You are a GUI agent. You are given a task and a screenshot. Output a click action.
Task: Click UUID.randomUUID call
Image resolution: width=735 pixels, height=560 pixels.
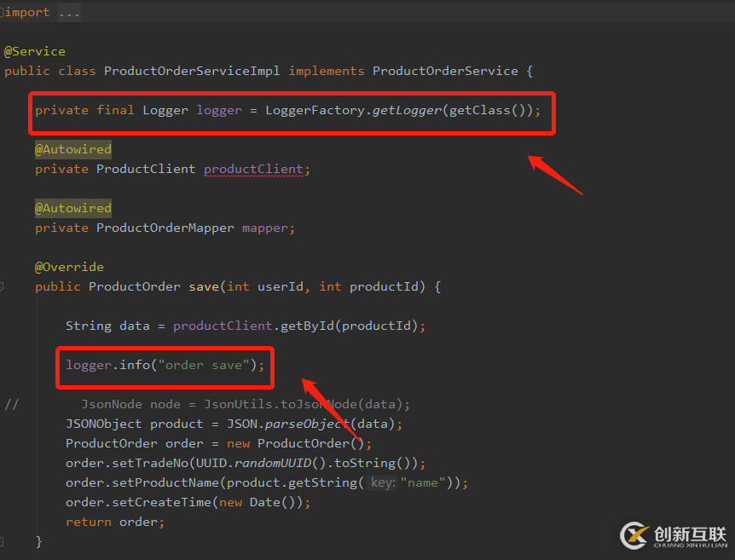tap(261, 464)
